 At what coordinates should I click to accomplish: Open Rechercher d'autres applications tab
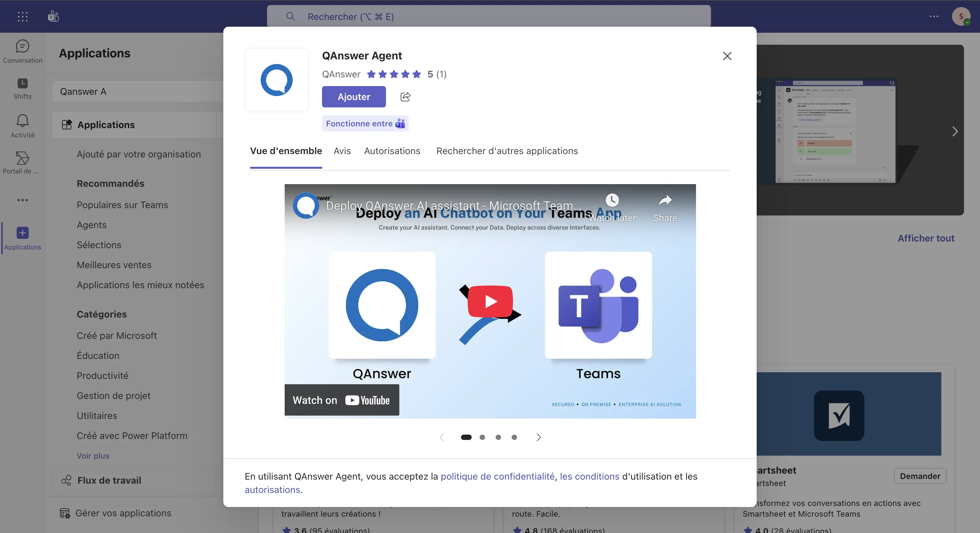point(507,151)
